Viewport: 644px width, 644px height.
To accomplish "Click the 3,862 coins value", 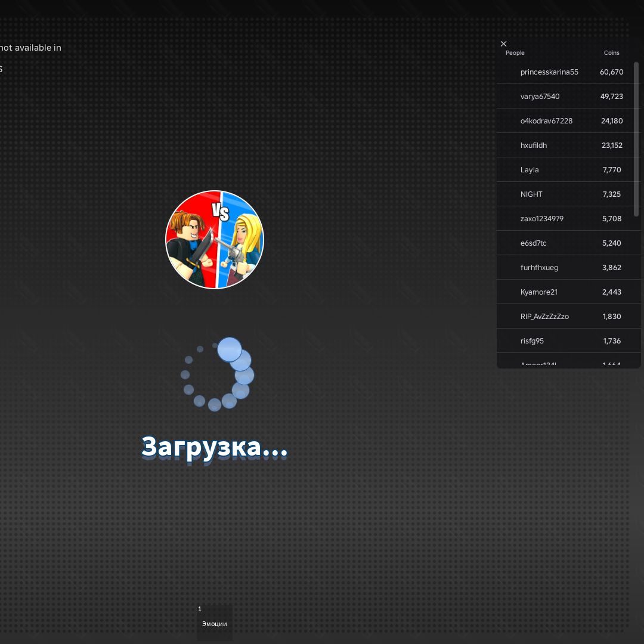I will 612,267.
